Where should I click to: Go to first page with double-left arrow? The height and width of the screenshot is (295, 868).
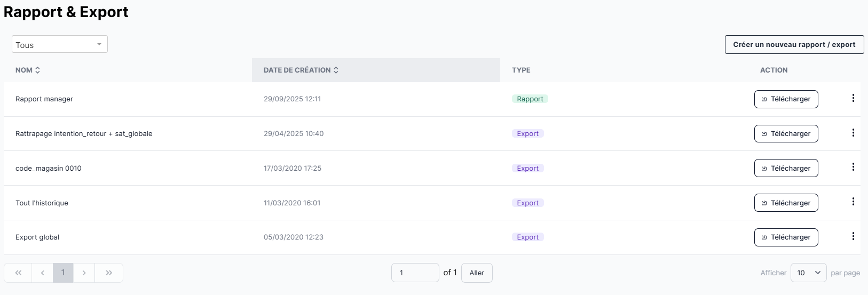pyautogui.click(x=18, y=273)
